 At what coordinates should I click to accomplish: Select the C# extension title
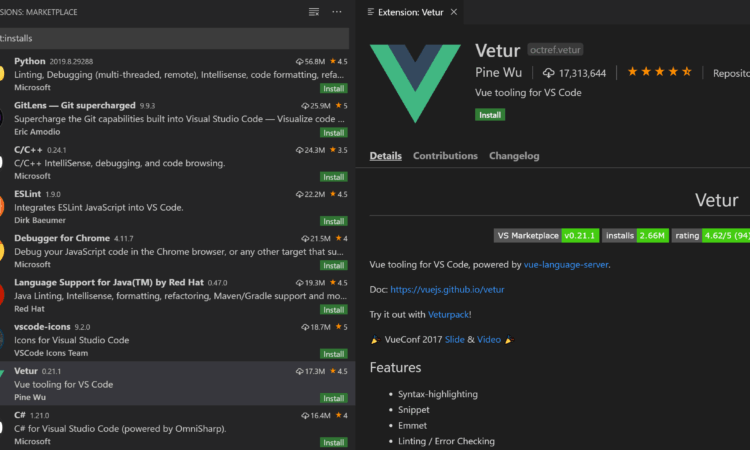coord(20,415)
